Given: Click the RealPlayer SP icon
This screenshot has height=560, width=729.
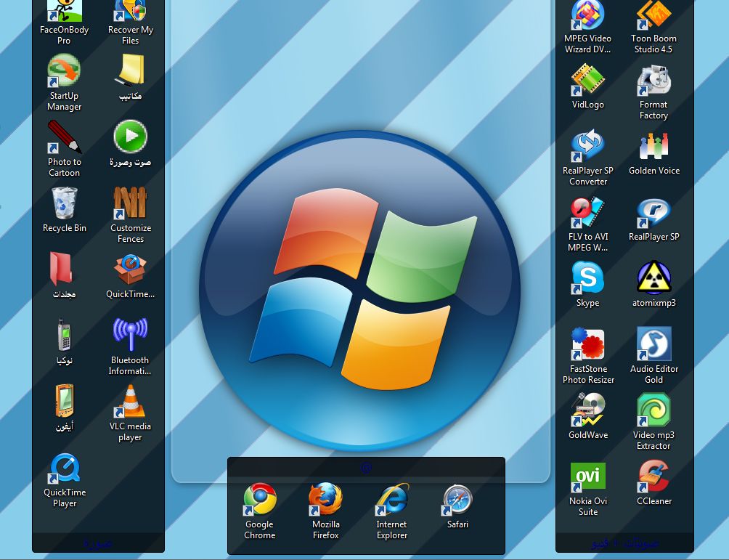Looking at the screenshot, I should pos(653,212).
